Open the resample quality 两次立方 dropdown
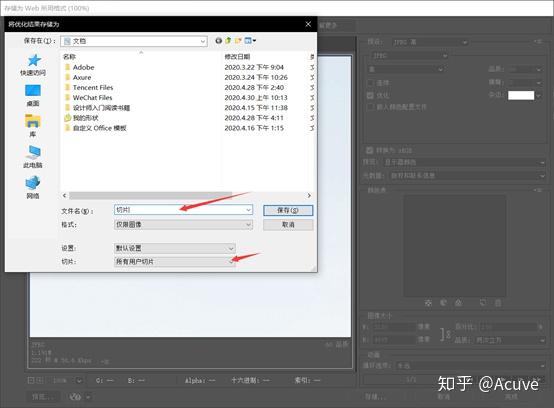The height and width of the screenshot is (408, 554). 510,340
